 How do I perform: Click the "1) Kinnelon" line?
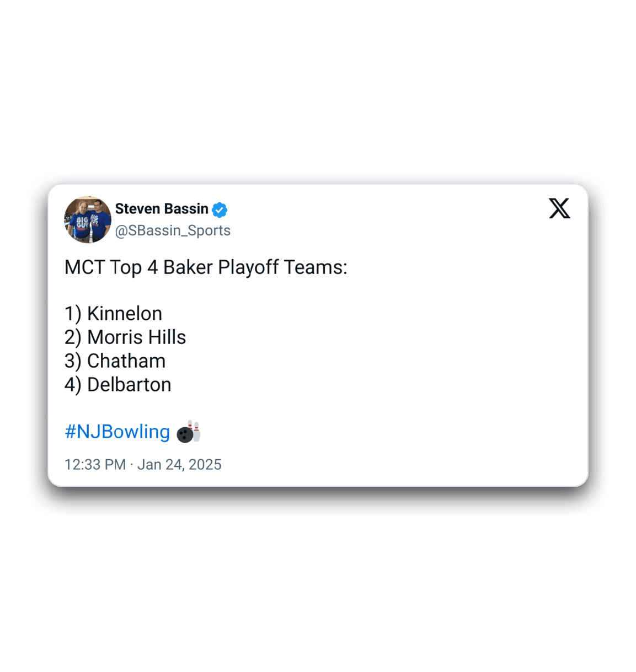pos(113,314)
